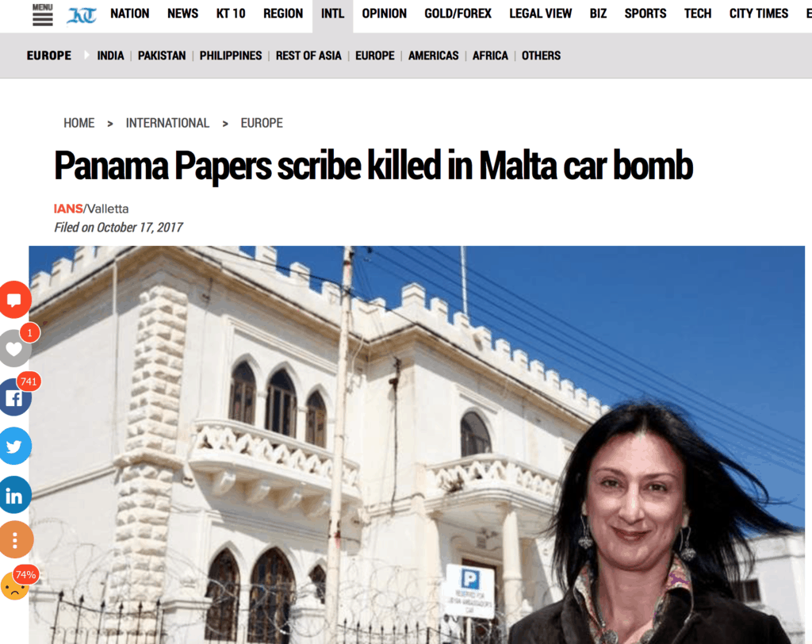Open the PHILIPPINES sub-section link

pyautogui.click(x=231, y=56)
